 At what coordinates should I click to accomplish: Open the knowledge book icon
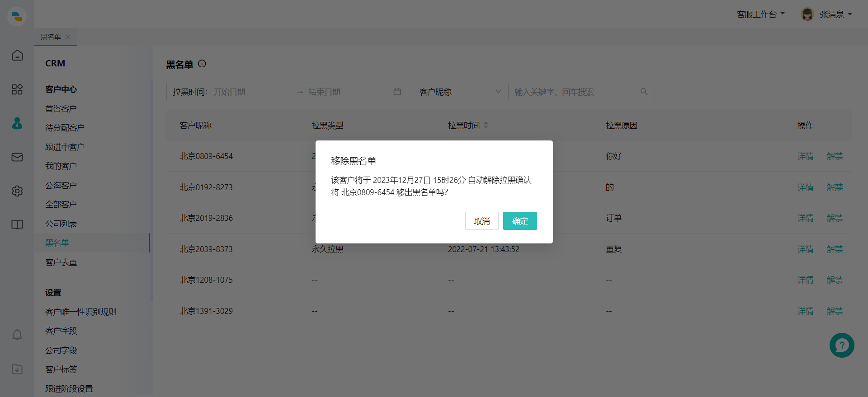coord(17,224)
